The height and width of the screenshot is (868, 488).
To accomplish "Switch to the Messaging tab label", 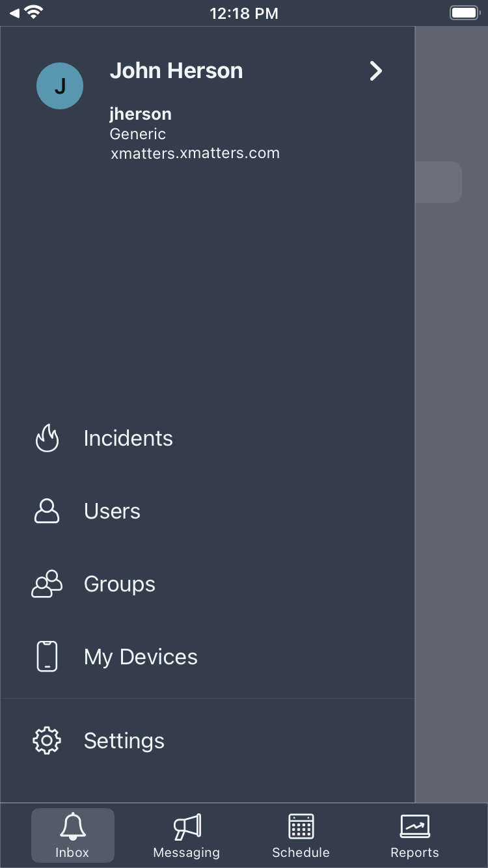I will [187, 853].
